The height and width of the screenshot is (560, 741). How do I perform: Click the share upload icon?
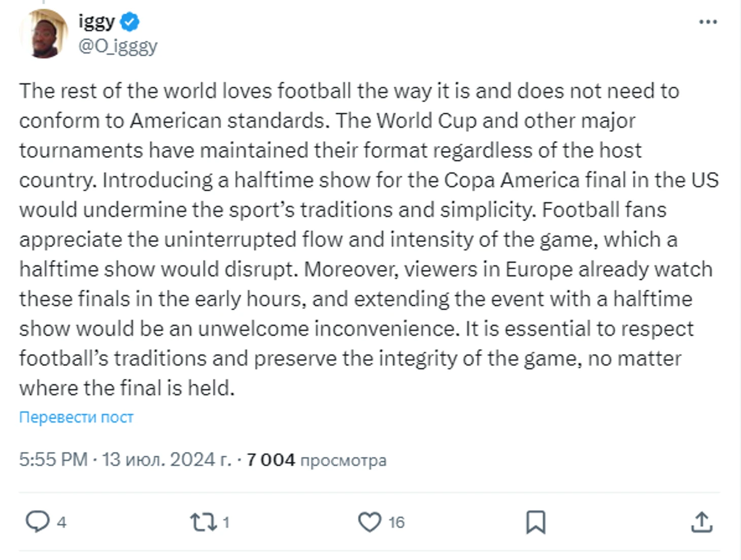coord(701,521)
